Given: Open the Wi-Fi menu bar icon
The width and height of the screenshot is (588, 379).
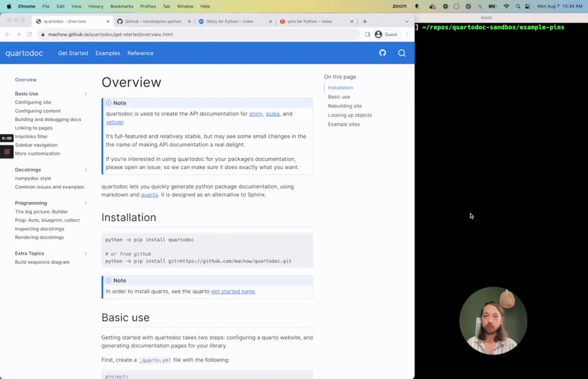Looking at the screenshot, I should (506, 6).
